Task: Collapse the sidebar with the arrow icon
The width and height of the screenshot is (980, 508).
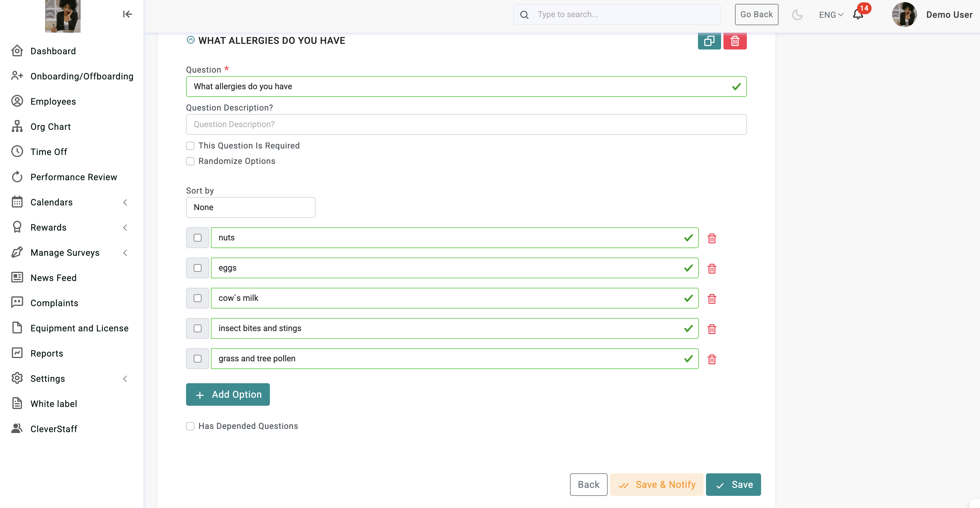Action: [127, 15]
